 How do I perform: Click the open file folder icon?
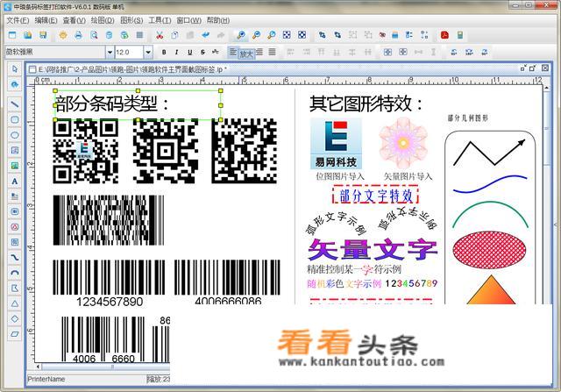coord(27,35)
